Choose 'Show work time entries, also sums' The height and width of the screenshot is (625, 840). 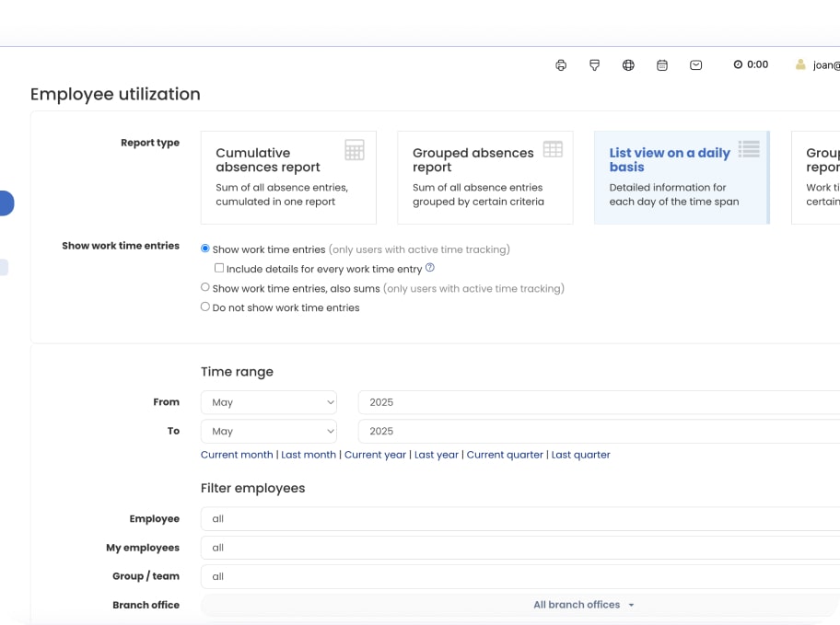(x=205, y=288)
